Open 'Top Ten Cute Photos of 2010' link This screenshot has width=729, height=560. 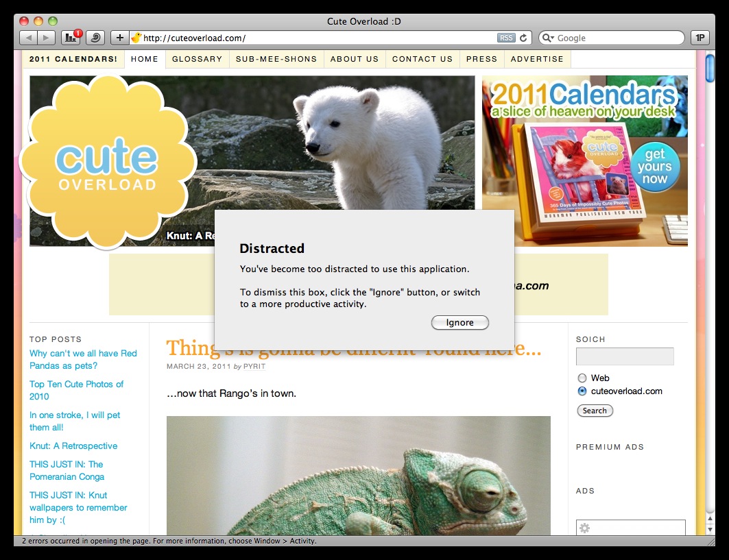pyautogui.click(x=76, y=391)
